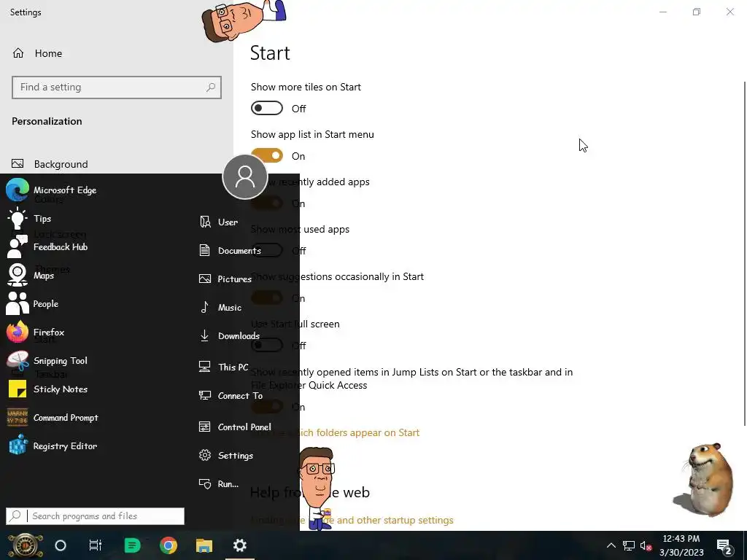
Task: Open This PC from start menu
Action: (223, 367)
